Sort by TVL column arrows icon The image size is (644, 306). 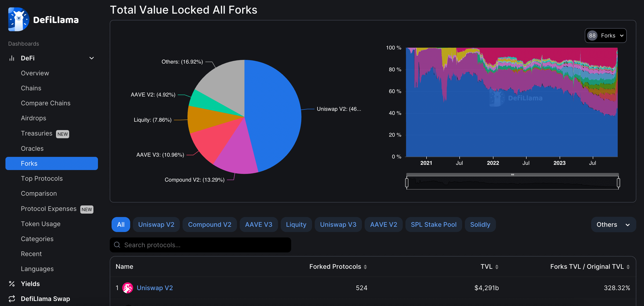click(x=497, y=267)
